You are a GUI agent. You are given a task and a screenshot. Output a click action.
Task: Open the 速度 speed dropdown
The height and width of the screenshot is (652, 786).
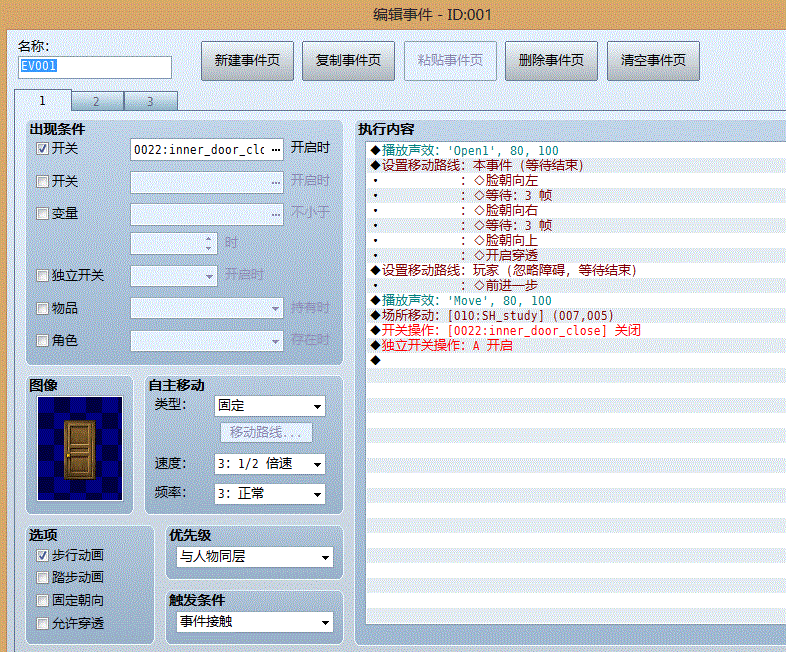pos(270,464)
